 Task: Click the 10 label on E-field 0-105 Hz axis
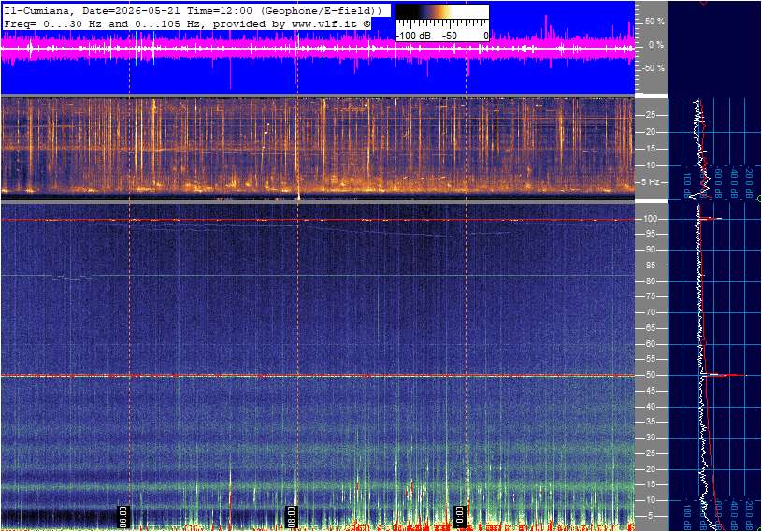650,500
